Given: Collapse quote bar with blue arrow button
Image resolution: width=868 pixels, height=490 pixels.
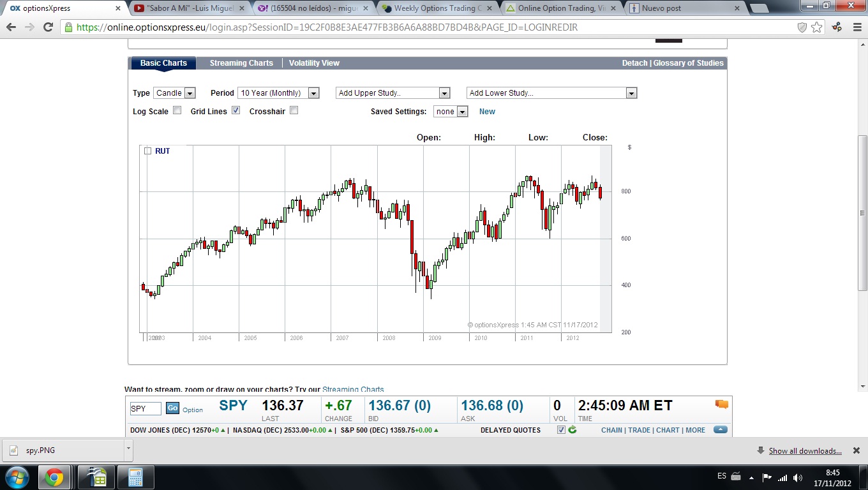Looking at the screenshot, I should tap(721, 430).
